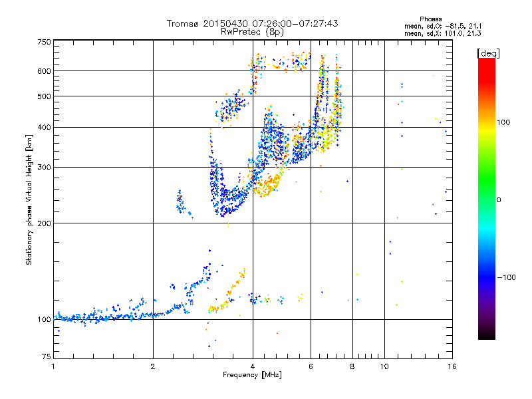Click the y-axis tick label "200"

[x=45, y=223]
